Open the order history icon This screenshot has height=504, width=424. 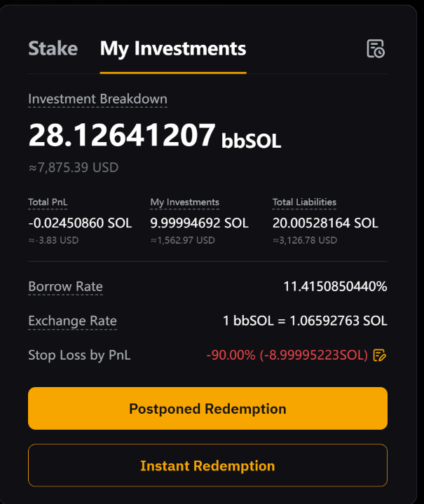(376, 48)
